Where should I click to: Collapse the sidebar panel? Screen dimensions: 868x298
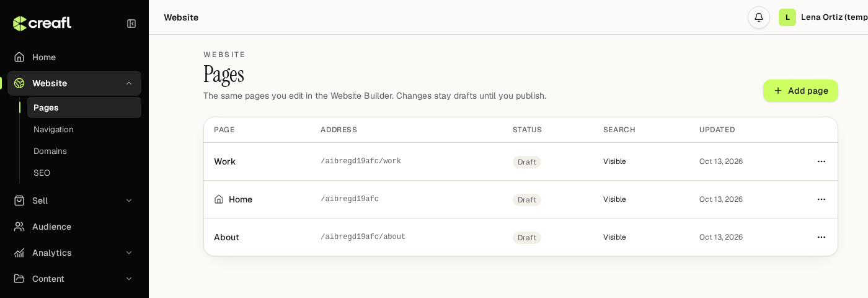tap(131, 24)
